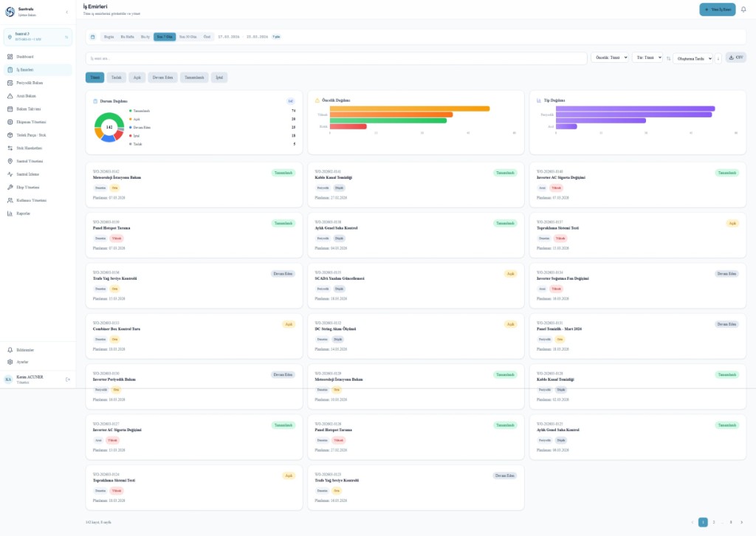Click the orange top bar in the Öncelik Dağılımı chart
This screenshot has height=536, width=756.
pos(410,109)
